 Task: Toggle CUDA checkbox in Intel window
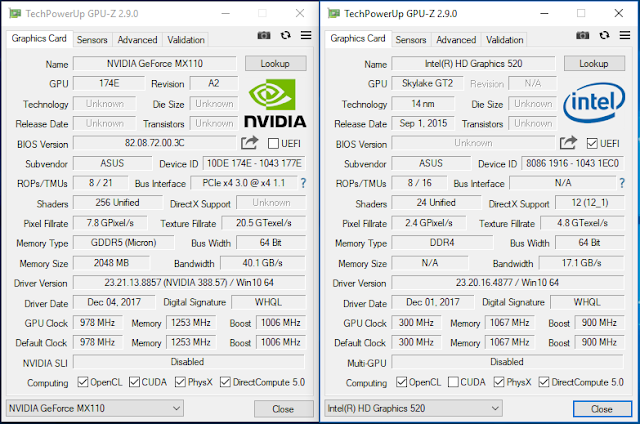coord(453,382)
